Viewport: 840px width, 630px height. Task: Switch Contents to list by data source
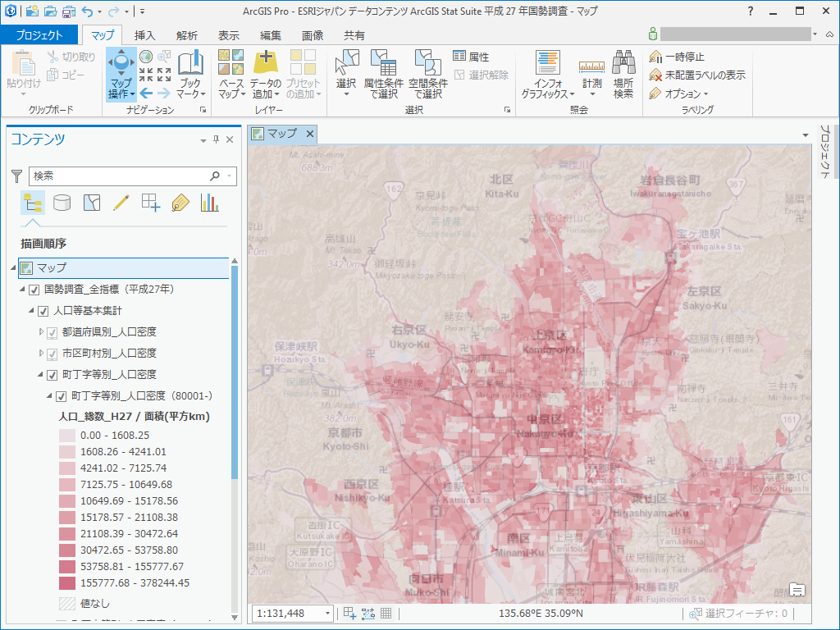pyautogui.click(x=62, y=203)
